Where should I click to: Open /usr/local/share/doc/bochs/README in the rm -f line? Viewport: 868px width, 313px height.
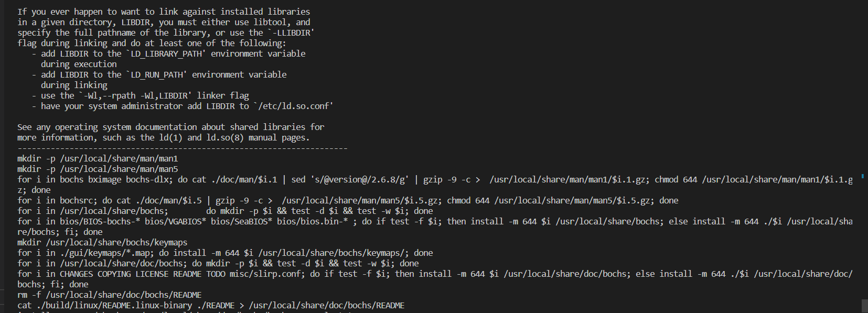[124, 295]
